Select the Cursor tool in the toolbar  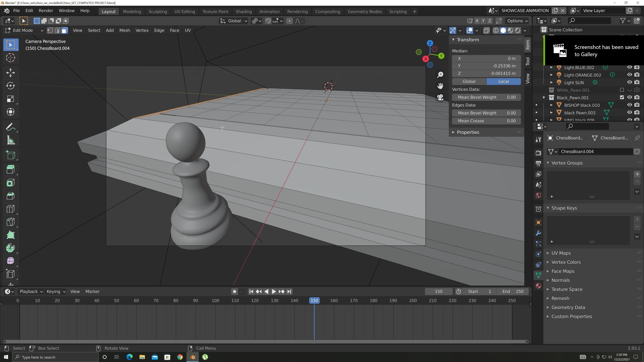11,58
